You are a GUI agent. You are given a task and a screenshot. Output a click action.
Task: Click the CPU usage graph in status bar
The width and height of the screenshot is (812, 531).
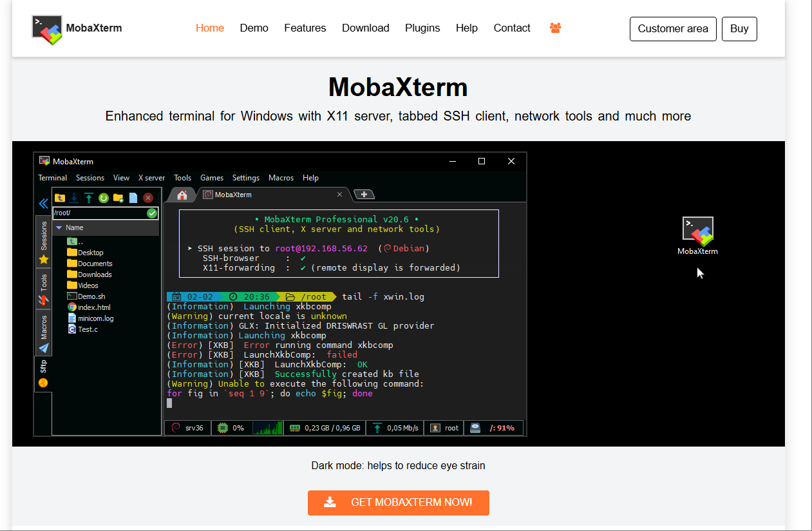267,428
